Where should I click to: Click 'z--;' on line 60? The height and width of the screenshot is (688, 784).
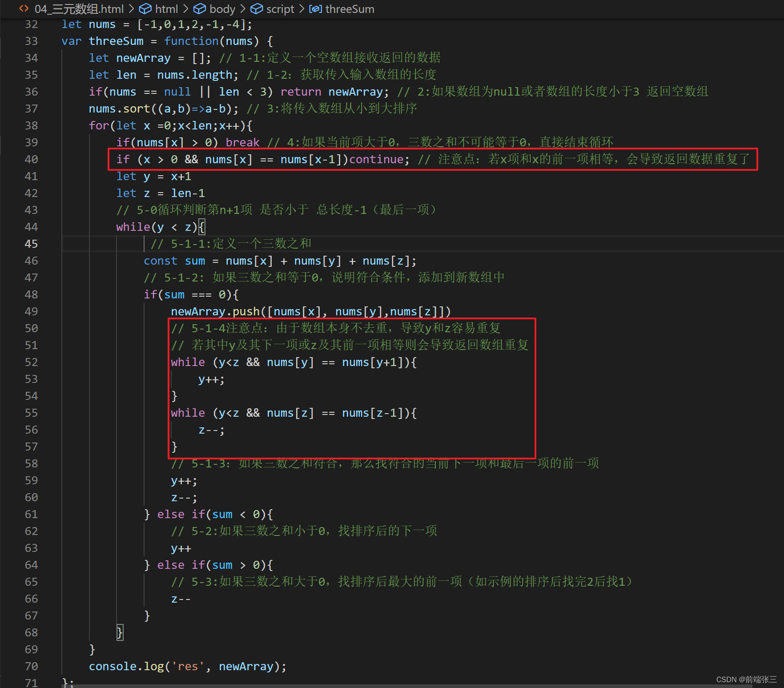point(184,497)
